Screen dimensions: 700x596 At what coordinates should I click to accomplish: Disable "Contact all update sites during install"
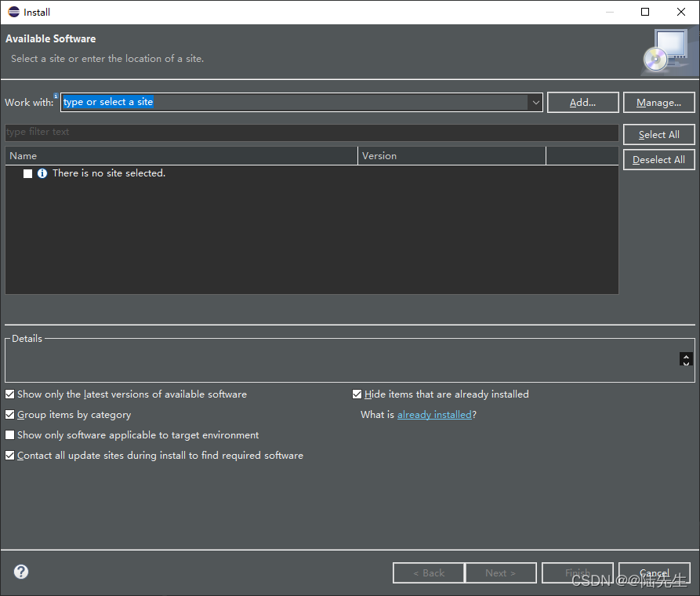(9, 455)
